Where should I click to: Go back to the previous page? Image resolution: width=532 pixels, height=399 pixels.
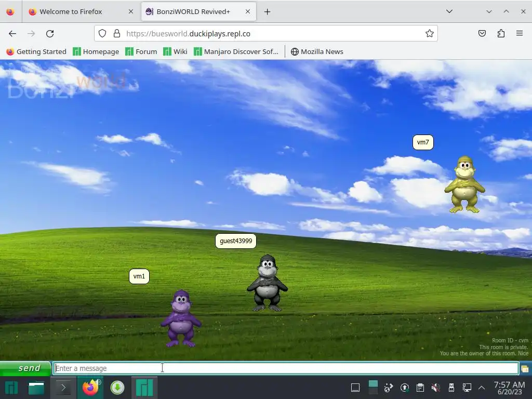click(12, 34)
